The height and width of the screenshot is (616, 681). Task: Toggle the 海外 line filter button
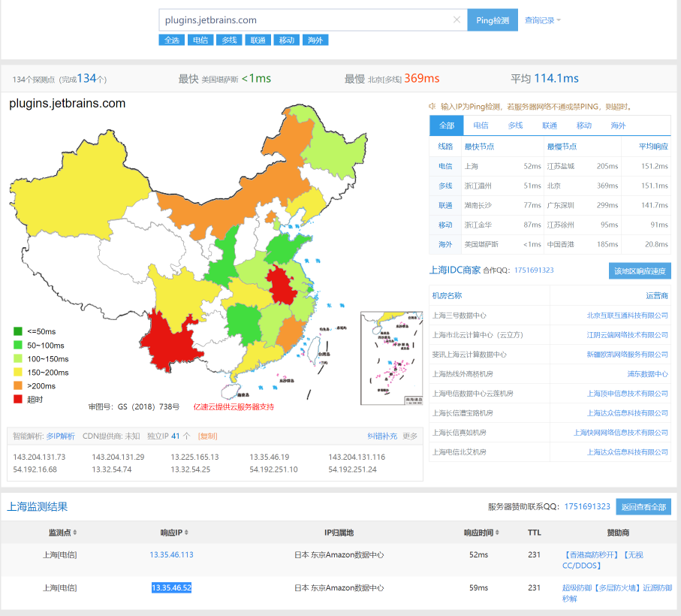tap(315, 40)
